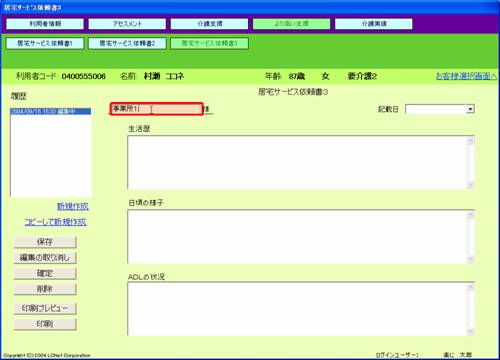This screenshot has height=360, width=500.
Task: Select the history entry marked 編集中
Action: pyautogui.click(x=51, y=111)
